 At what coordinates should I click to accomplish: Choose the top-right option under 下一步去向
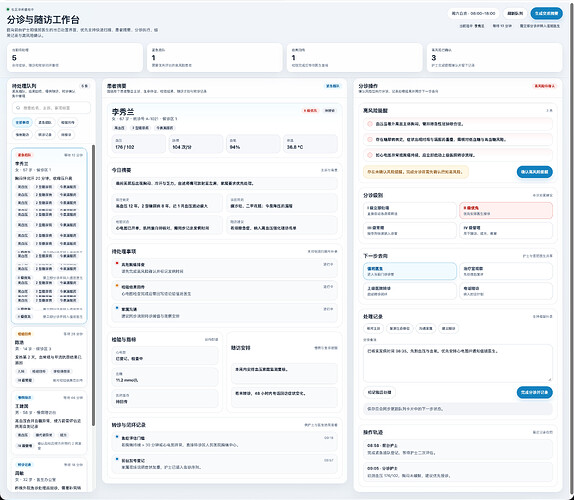(506, 271)
